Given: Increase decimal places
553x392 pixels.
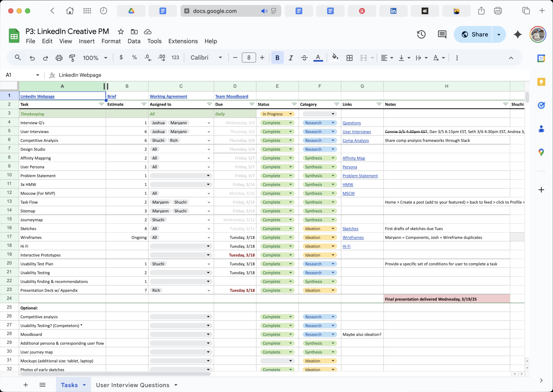Looking at the screenshot, I should pos(162,58).
